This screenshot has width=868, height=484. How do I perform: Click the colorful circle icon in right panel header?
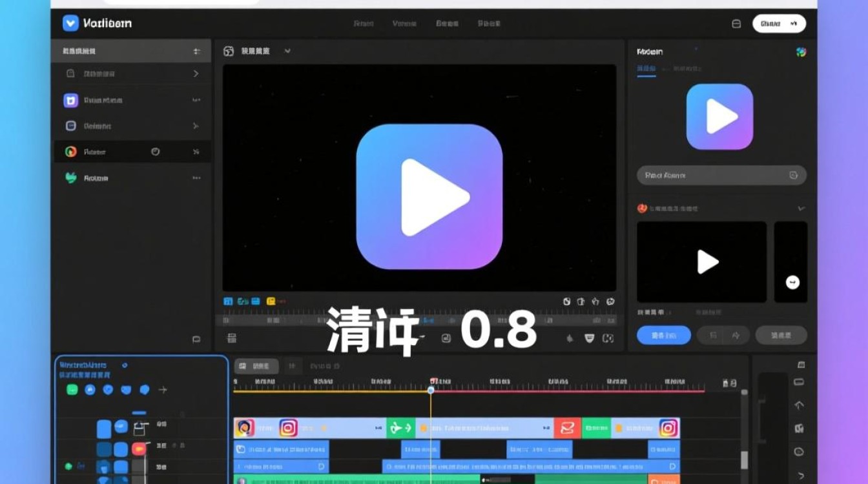click(801, 52)
